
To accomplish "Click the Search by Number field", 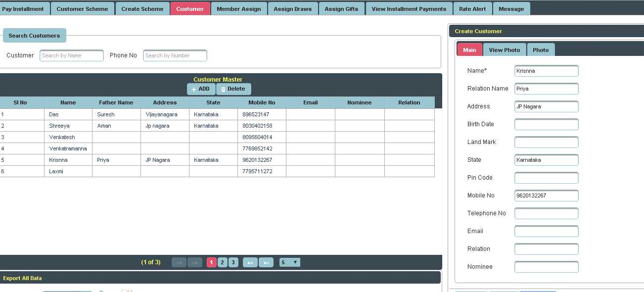I will point(175,55).
